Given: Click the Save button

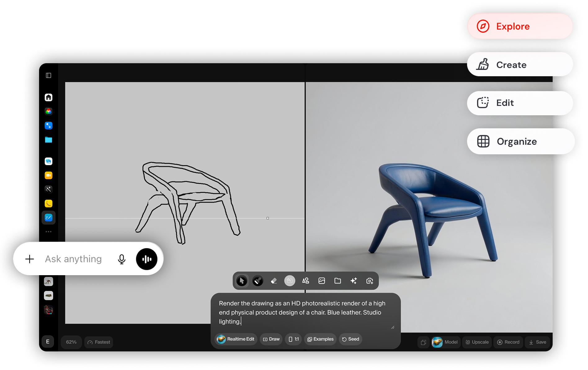Looking at the screenshot, I should 537,342.
